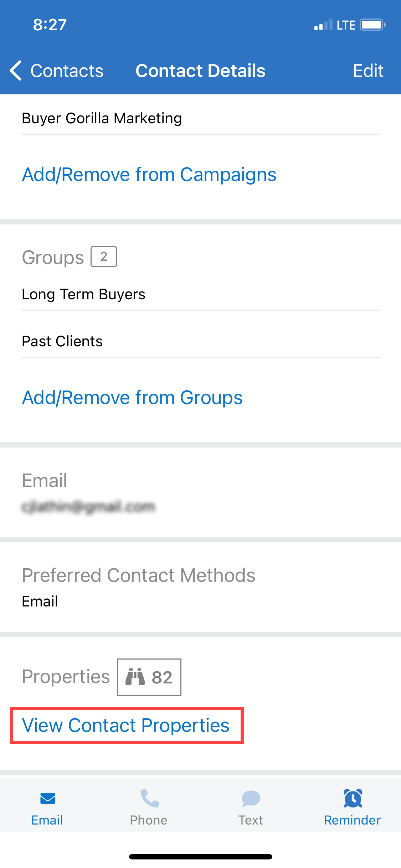Tap the battery icon in status bar
The width and height of the screenshot is (401, 868).
tap(372, 25)
